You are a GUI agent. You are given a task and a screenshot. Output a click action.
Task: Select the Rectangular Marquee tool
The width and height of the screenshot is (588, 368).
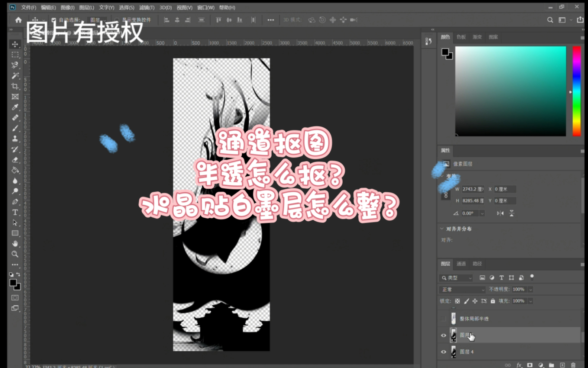coord(15,55)
